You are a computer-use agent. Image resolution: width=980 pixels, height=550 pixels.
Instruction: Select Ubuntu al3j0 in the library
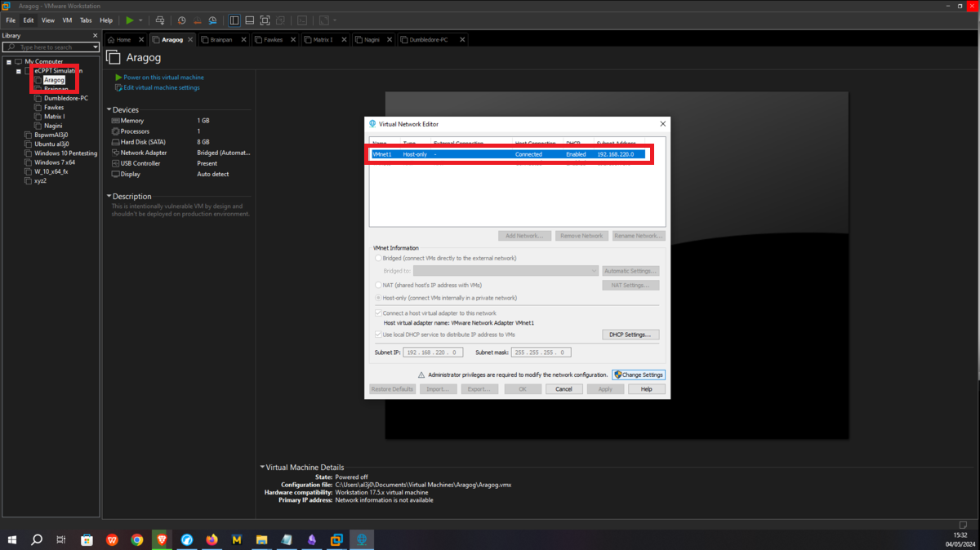pos(51,144)
